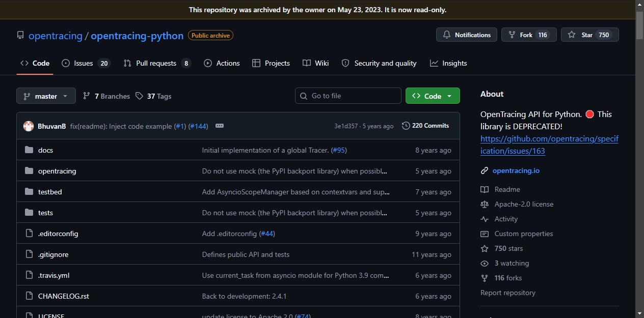Screen dimensions: 644x318
Task: Open the specification issues/163 link
Action: pyautogui.click(x=549, y=145)
